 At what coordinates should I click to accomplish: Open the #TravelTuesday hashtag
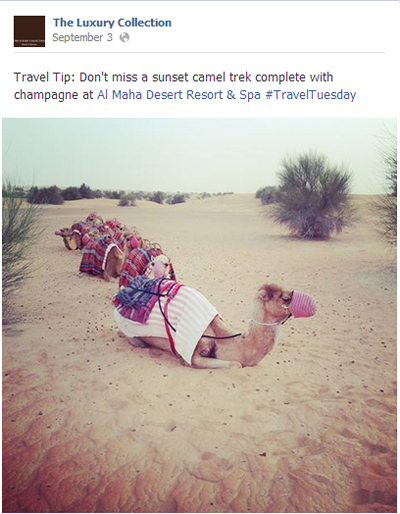click(310, 95)
